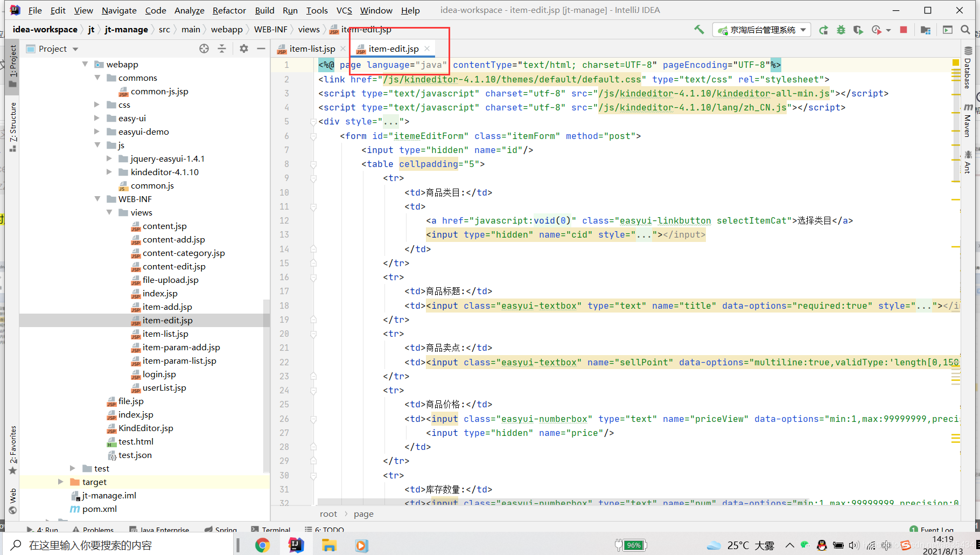Open Project panel settings gear
This screenshot has width=980, height=555.
(244, 48)
